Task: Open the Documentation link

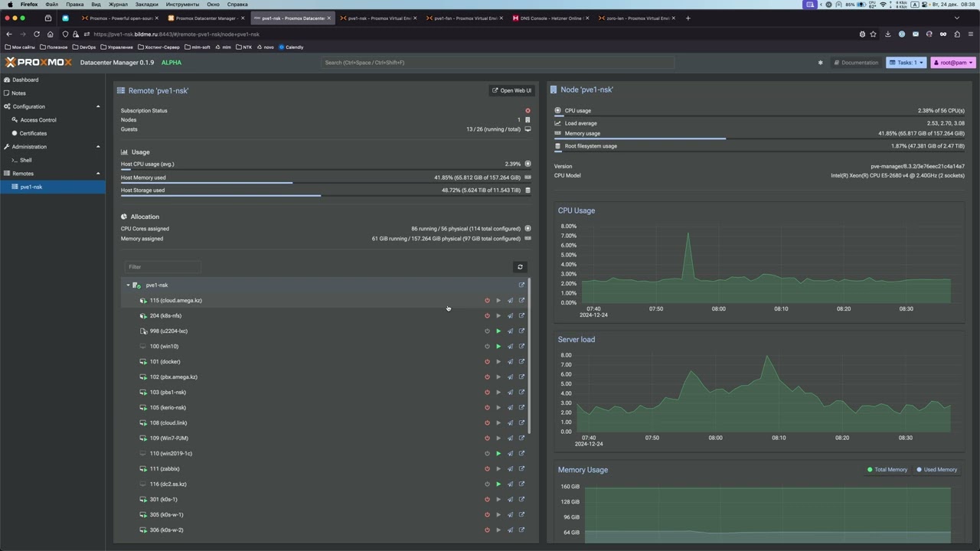Action: coord(856,63)
